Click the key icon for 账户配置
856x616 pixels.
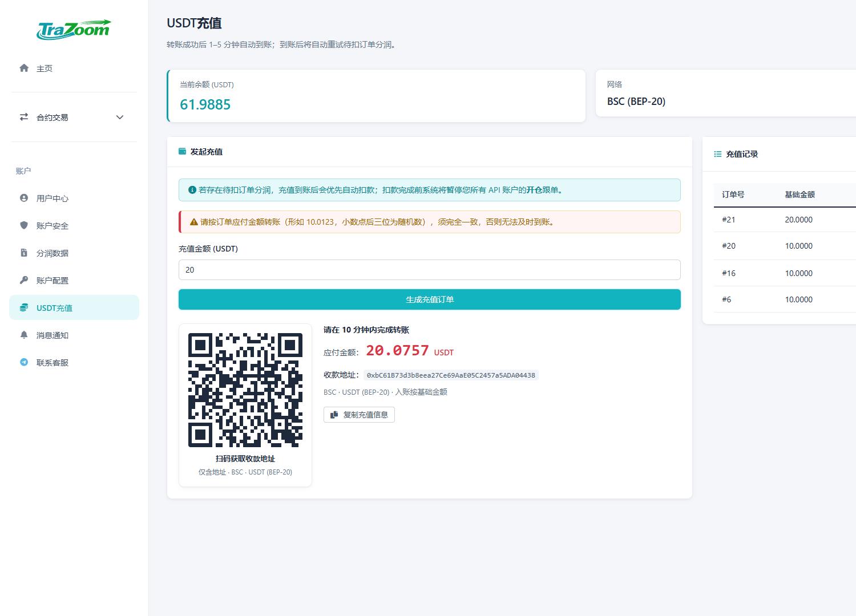coord(24,280)
